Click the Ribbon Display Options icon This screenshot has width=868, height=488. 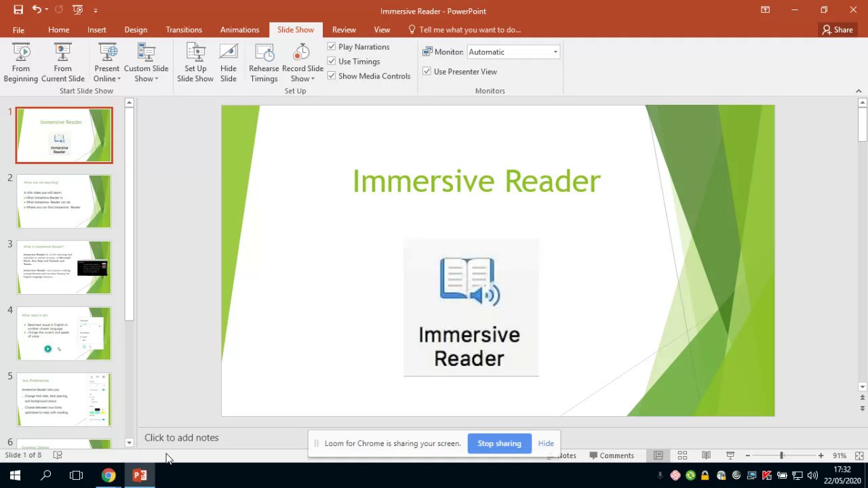pos(765,10)
